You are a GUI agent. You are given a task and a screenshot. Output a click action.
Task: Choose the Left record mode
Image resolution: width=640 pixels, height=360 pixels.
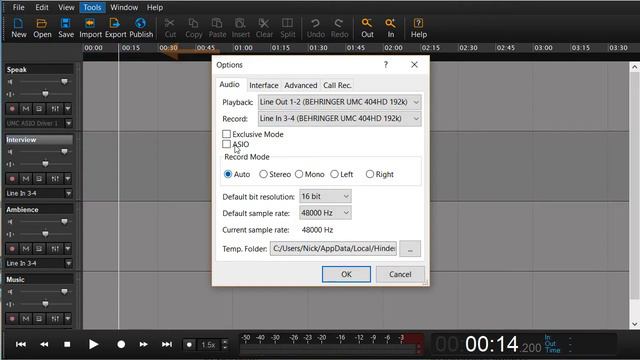[x=334, y=174]
